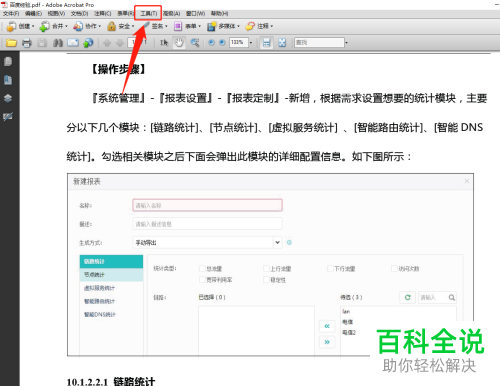Click the 查找 find text field

[x=319, y=43]
